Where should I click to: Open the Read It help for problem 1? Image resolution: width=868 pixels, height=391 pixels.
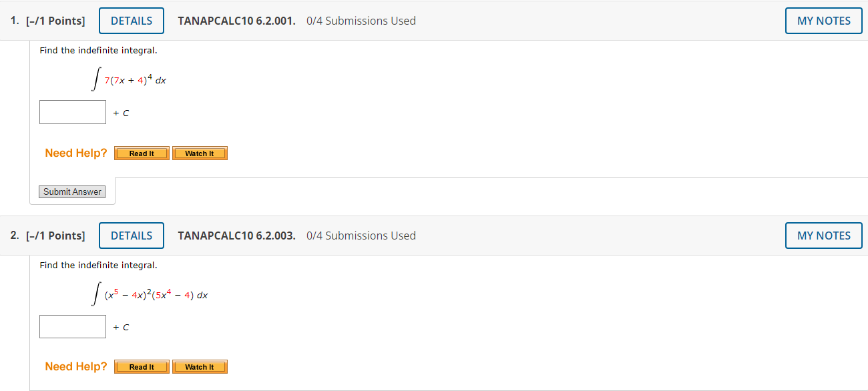tap(141, 153)
